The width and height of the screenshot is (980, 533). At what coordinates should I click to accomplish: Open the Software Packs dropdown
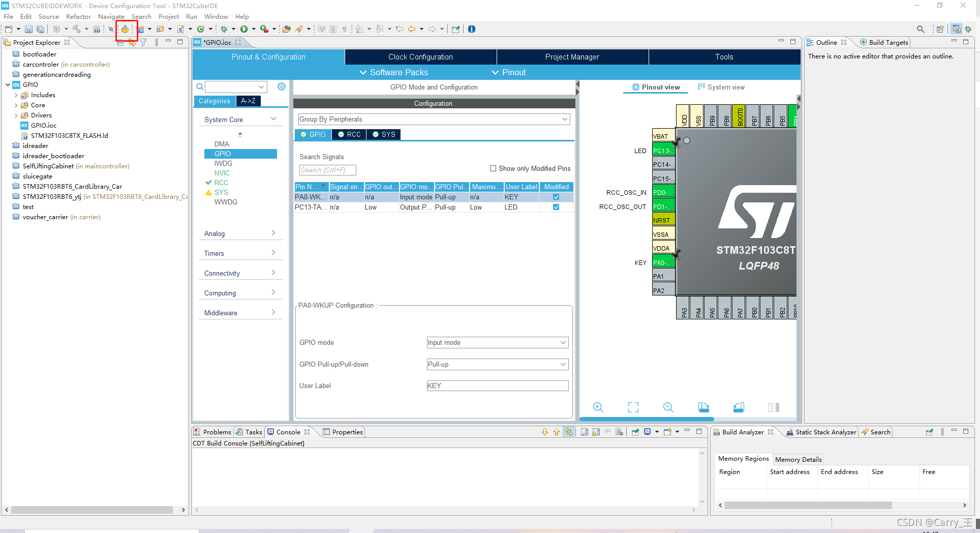point(394,72)
